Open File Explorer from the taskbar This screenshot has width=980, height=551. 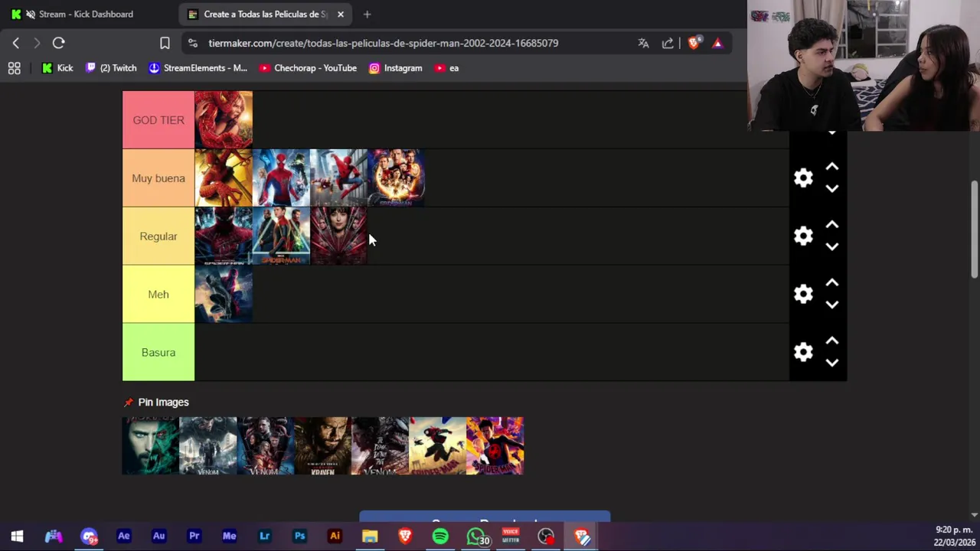click(x=370, y=536)
